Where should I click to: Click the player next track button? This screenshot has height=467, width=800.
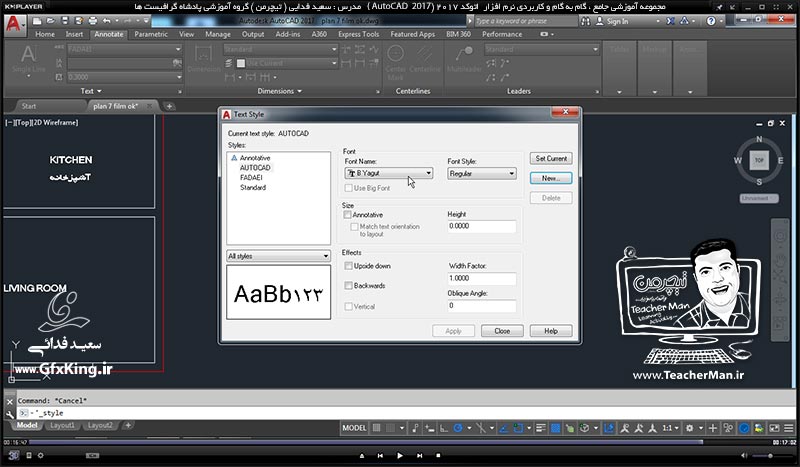click(x=419, y=455)
